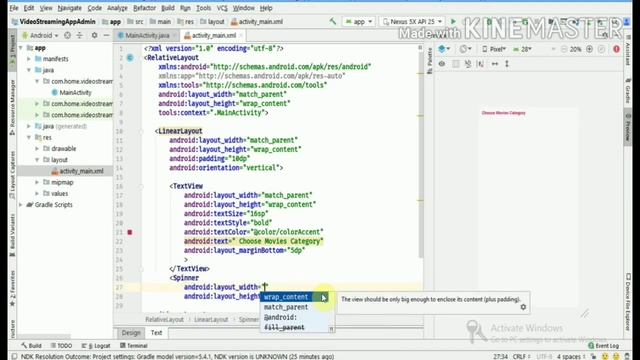Expand the drawable folder
This screenshot has height=360, width=640.
(37, 149)
